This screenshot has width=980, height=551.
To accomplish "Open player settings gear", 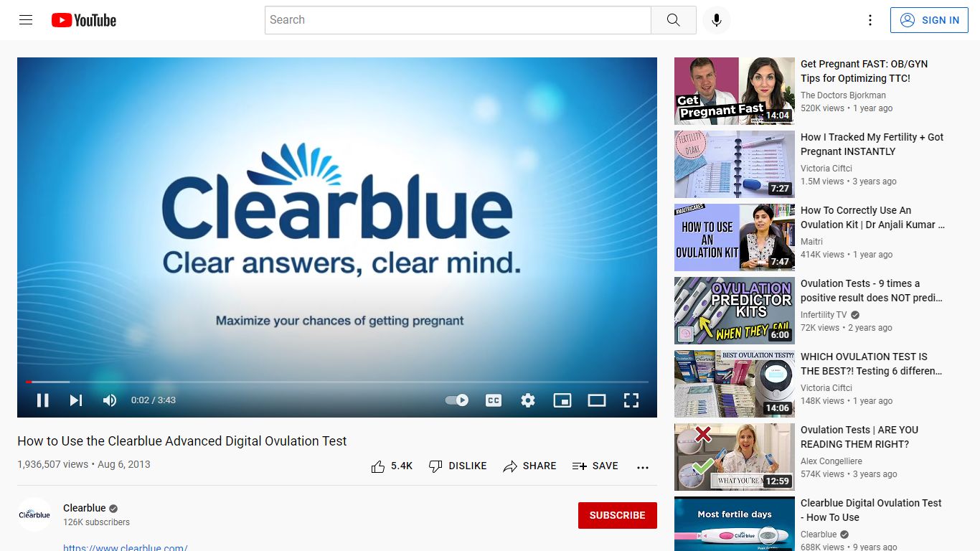I will 528,400.
